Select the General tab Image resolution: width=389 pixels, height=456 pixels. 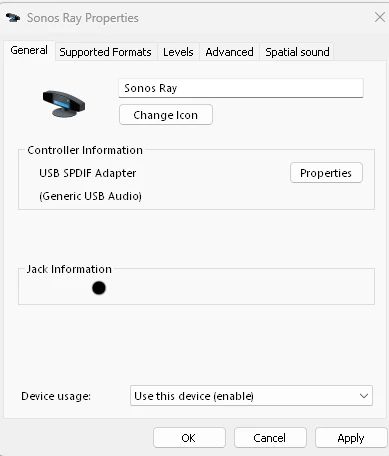[x=29, y=50]
